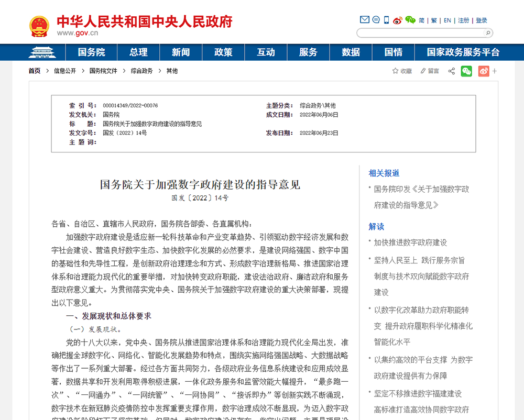
Task: Click the share icon above the document
Action: (451, 71)
